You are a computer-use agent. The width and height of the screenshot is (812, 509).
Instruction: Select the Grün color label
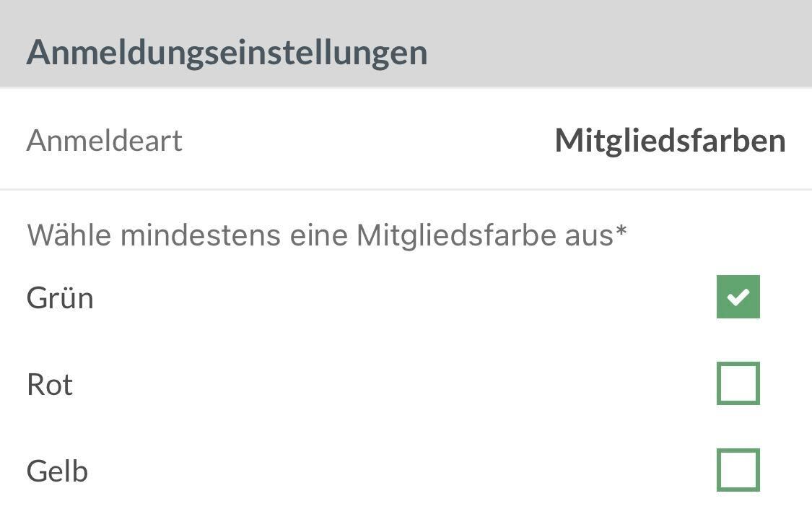60,298
